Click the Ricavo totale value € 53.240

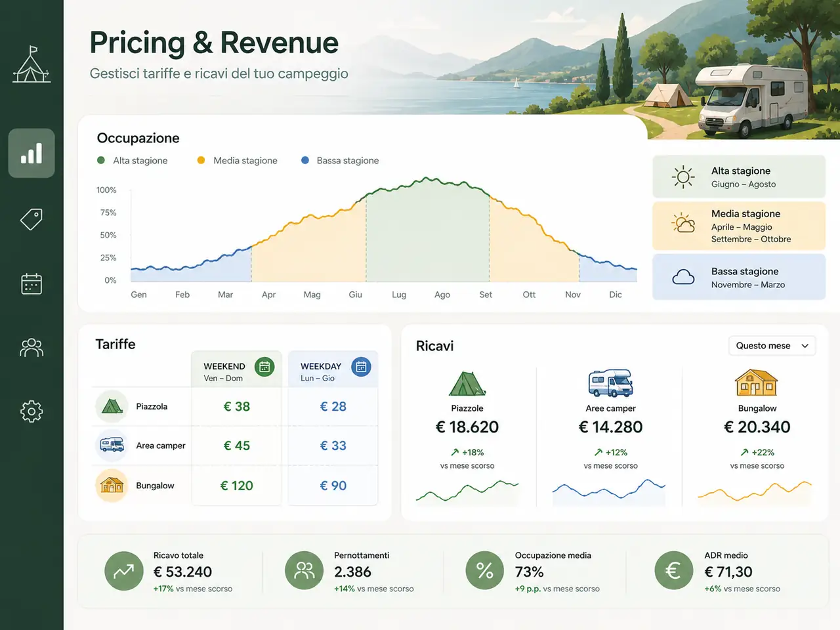182,572
